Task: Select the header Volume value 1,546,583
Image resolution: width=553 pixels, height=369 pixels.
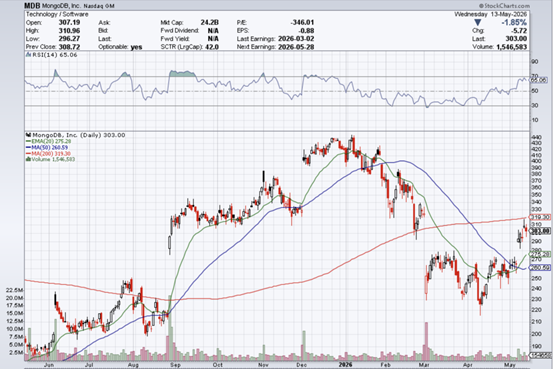Action: (x=511, y=47)
